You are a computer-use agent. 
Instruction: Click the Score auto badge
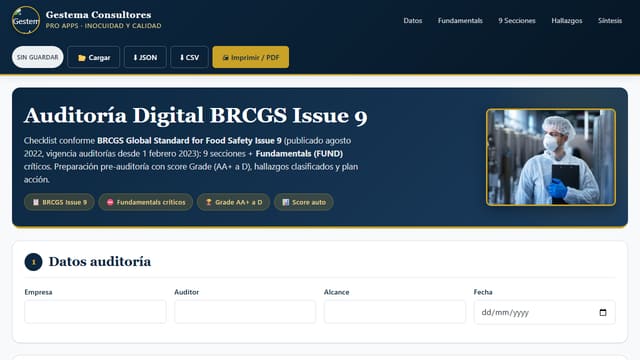click(304, 202)
